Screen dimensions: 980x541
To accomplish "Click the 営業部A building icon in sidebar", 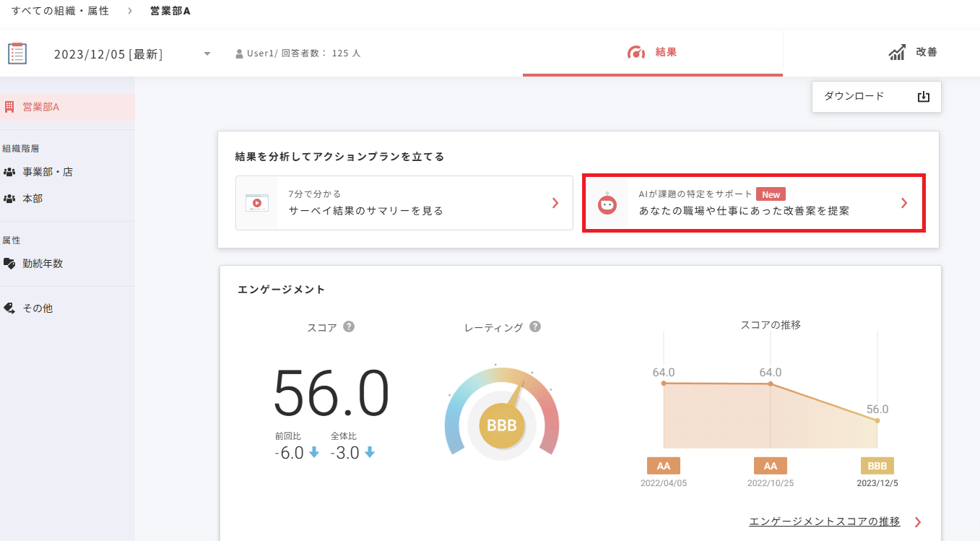I will click(x=9, y=107).
